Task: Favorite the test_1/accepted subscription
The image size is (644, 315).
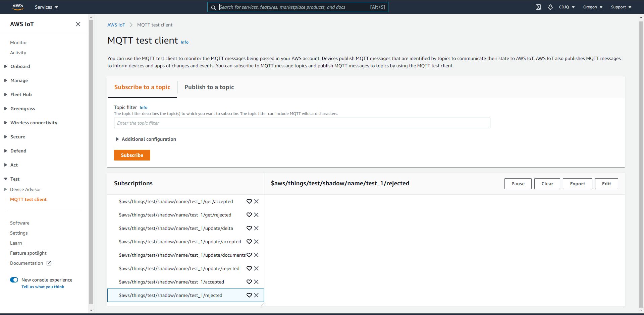Action: click(x=249, y=282)
